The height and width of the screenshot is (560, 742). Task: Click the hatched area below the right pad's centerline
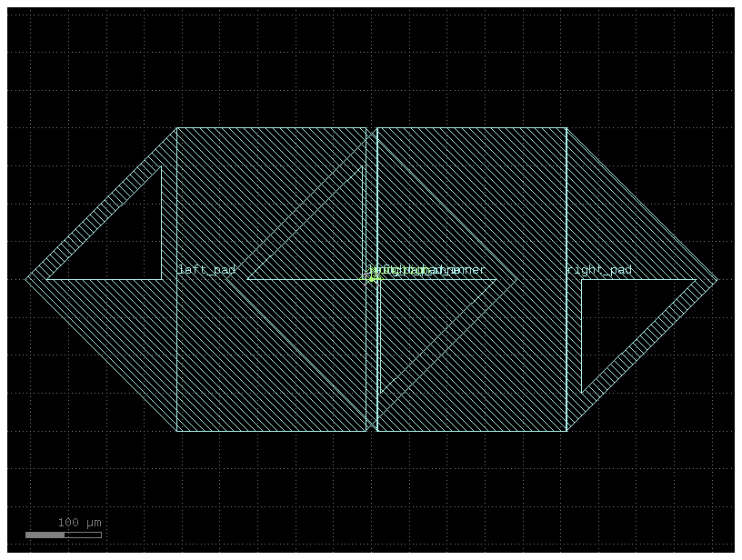point(509,364)
